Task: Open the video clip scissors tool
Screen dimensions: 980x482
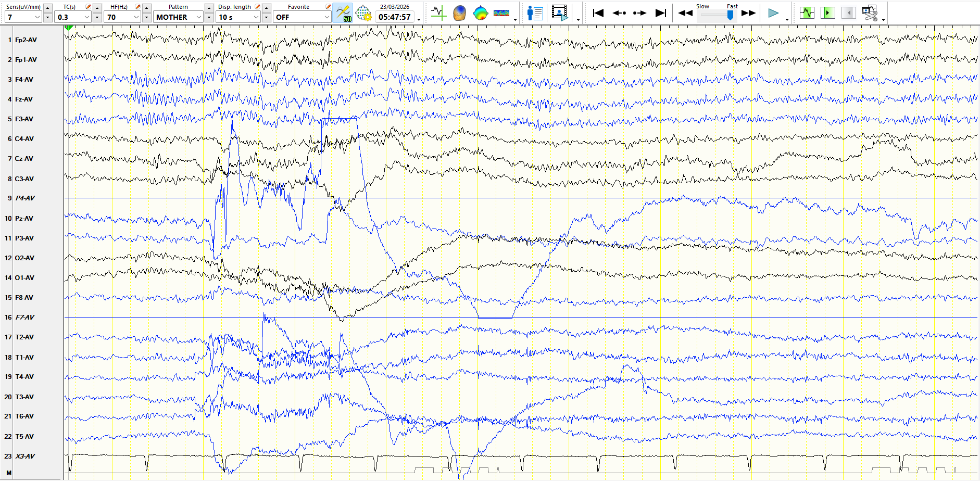Action: (x=869, y=12)
